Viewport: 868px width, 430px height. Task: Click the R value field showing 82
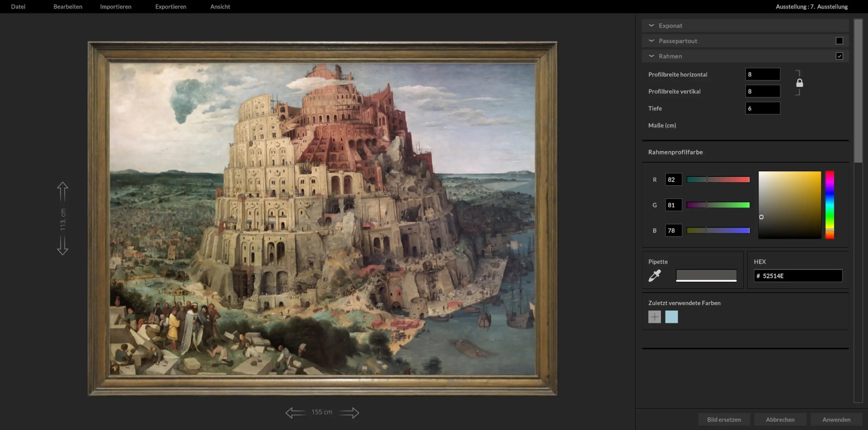674,180
